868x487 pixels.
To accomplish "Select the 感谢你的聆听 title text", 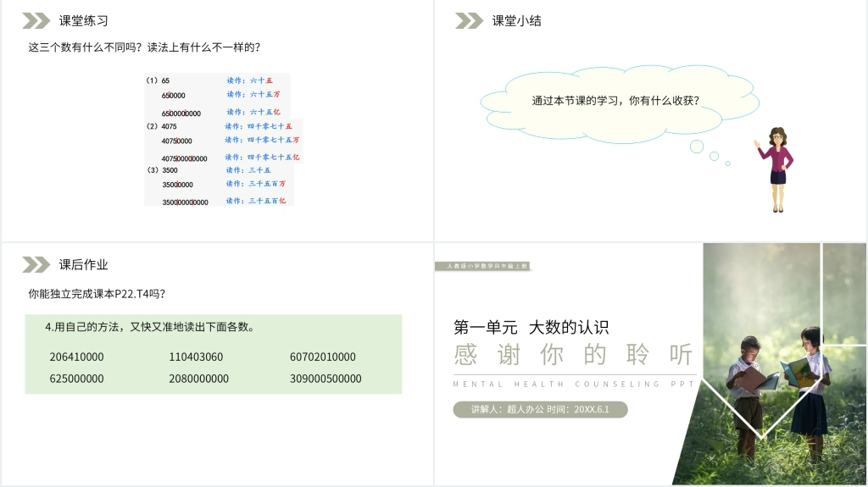I will (574, 355).
